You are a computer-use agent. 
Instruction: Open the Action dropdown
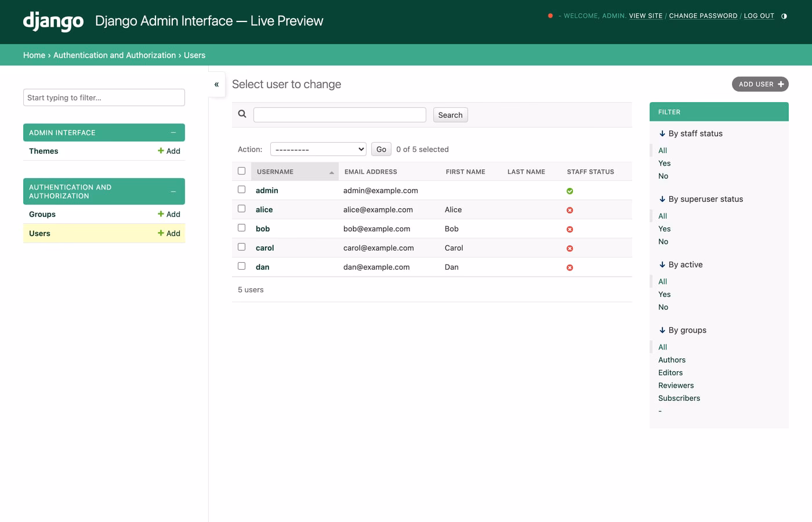click(318, 149)
